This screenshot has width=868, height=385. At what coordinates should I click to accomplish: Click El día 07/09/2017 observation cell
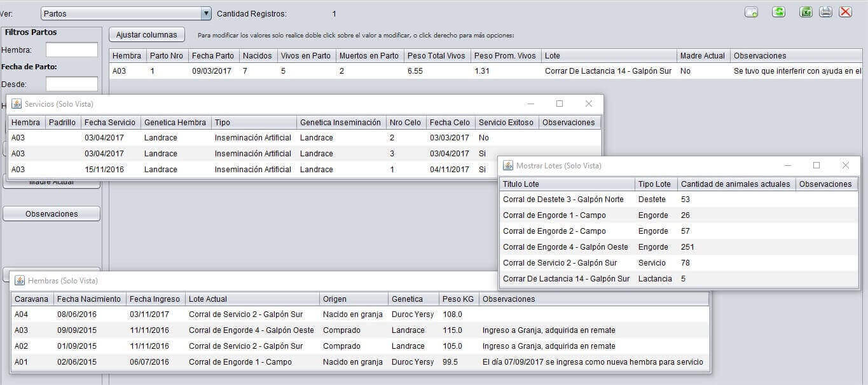pos(593,362)
